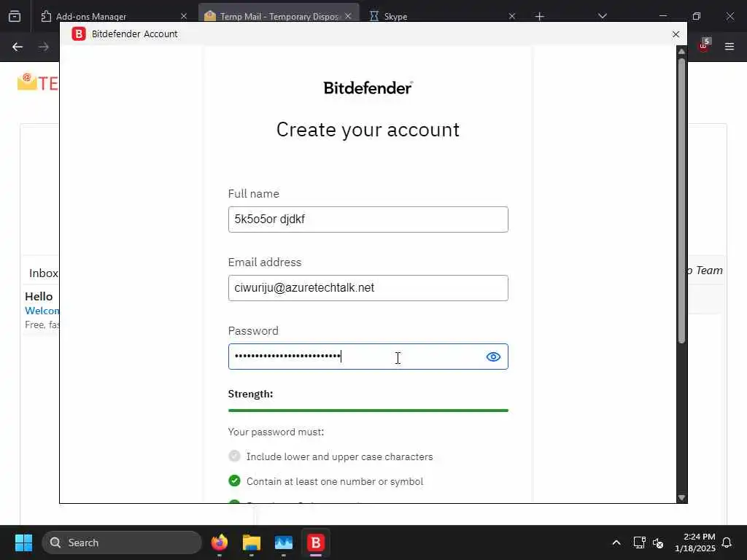Open Bitdefender from the taskbar
The height and width of the screenshot is (560, 747).
[315, 542]
